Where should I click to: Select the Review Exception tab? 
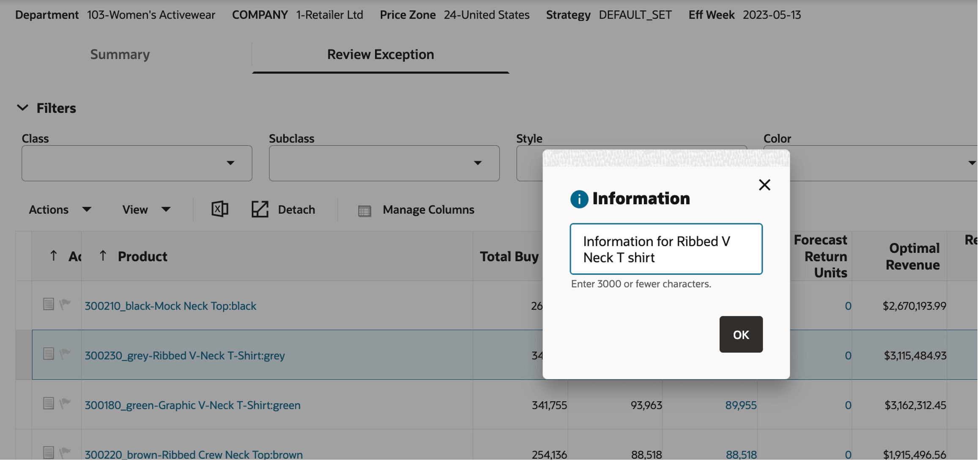pos(381,55)
